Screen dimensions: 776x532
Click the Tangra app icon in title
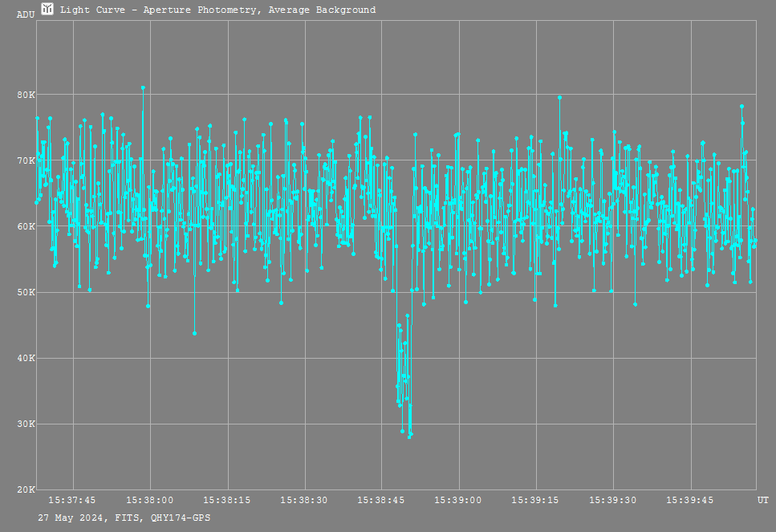47,9
